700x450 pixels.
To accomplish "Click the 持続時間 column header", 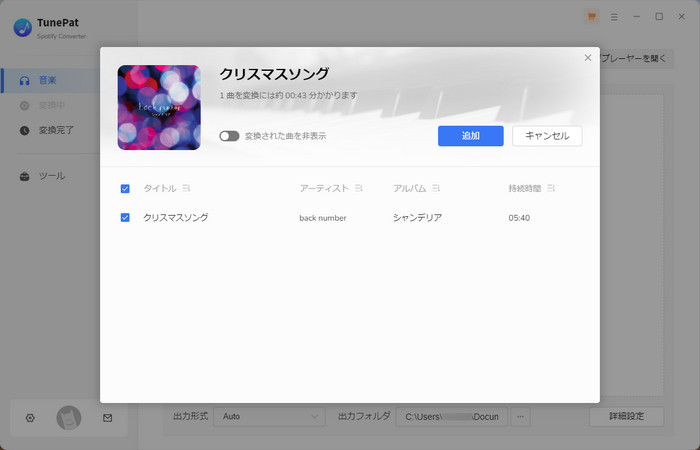I will pyautogui.click(x=525, y=188).
